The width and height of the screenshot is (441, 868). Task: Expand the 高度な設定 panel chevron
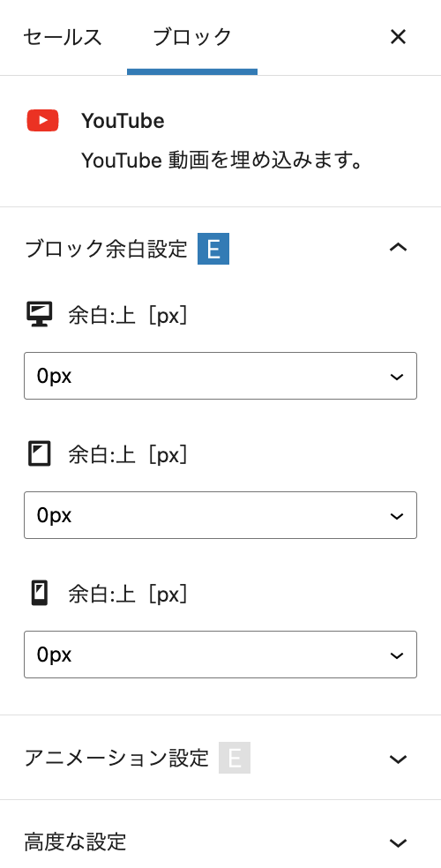[399, 843]
